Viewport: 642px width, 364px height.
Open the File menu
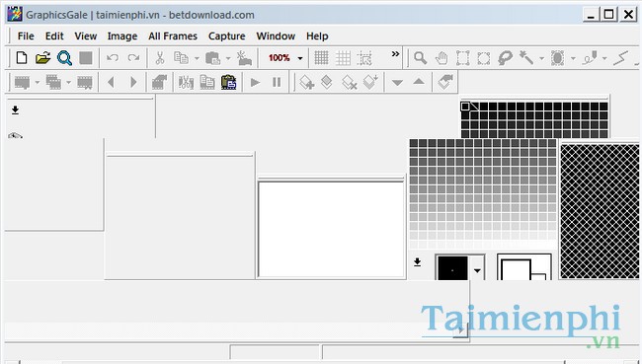(x=26, y=36)
